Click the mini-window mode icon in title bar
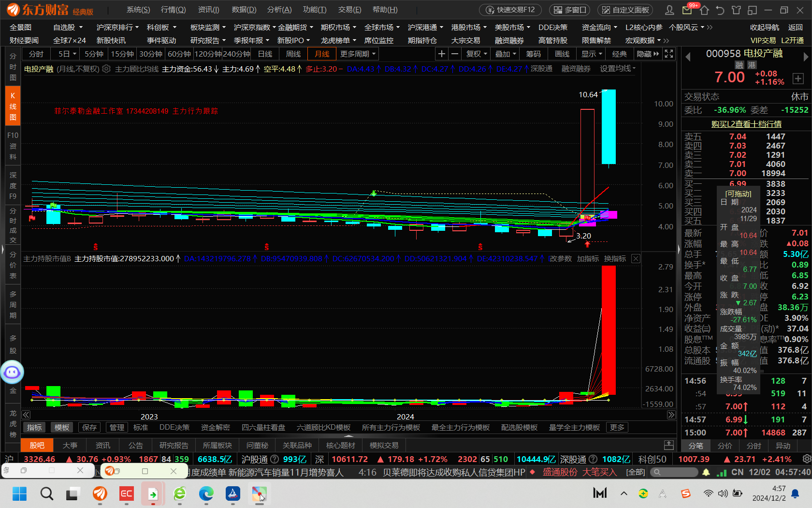 [752, 10]
